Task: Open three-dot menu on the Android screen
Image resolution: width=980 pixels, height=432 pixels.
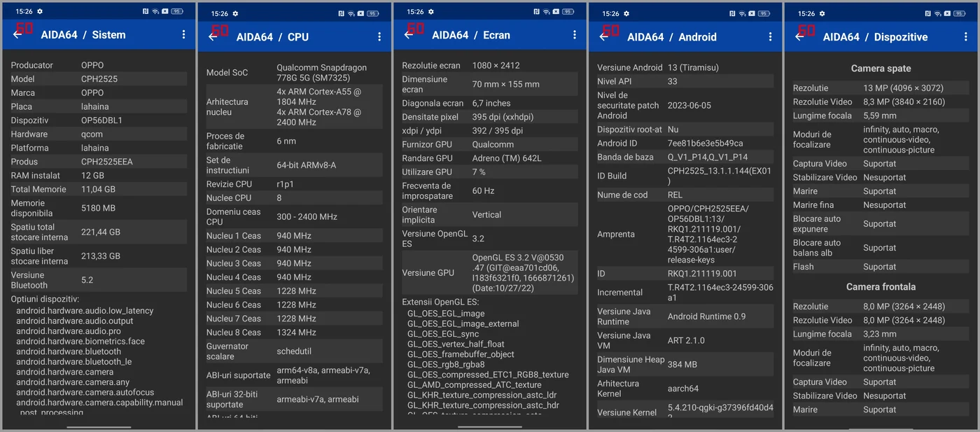Action: [770, 36]
